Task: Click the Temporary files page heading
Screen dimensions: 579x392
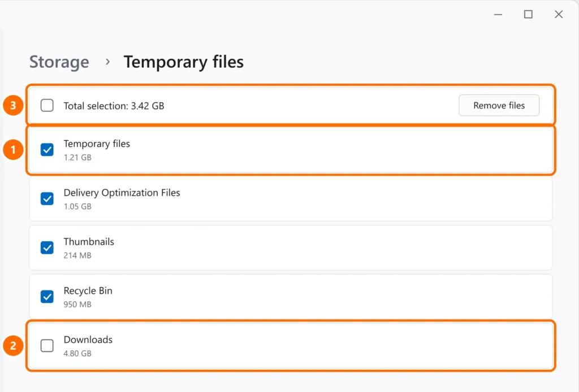Action: pyautogui.click(x=184, y=62)
